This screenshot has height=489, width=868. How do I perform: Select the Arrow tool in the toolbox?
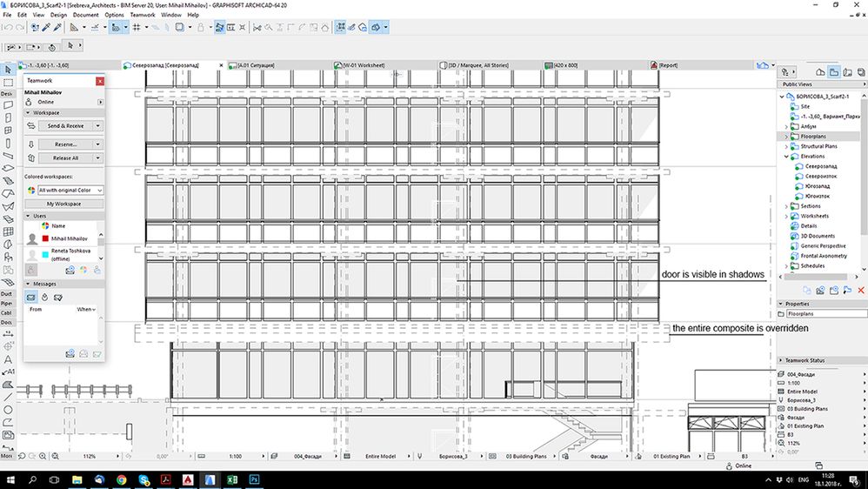point(8,70)
